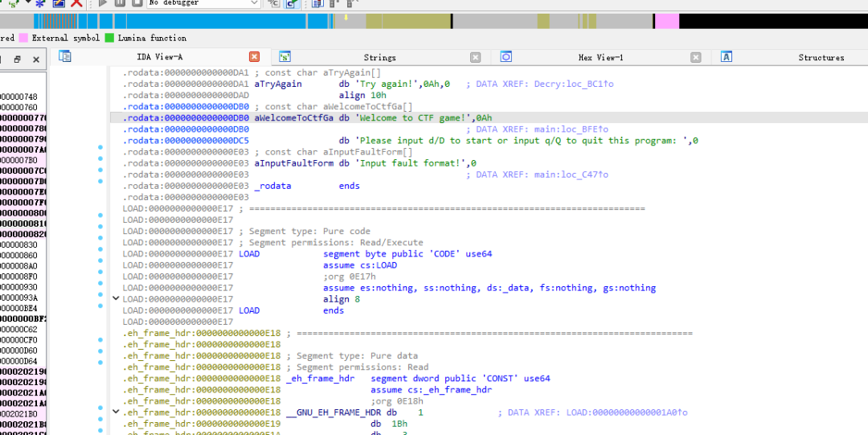Float the left functions panel

pyautogui.click(x=17, y=60)
